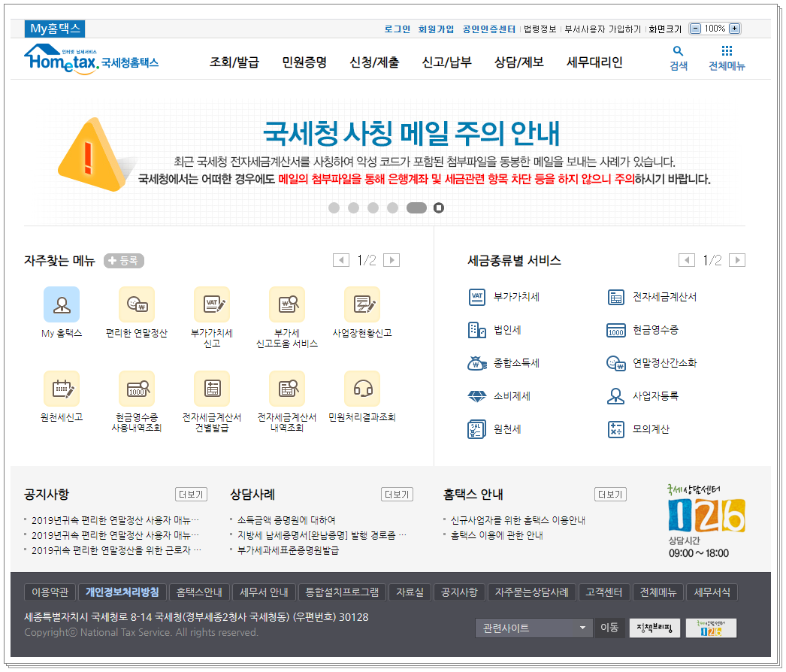Screen dimensions: 786x672
Task: Select 현금영수증 service icon
Action: [616, 331]
